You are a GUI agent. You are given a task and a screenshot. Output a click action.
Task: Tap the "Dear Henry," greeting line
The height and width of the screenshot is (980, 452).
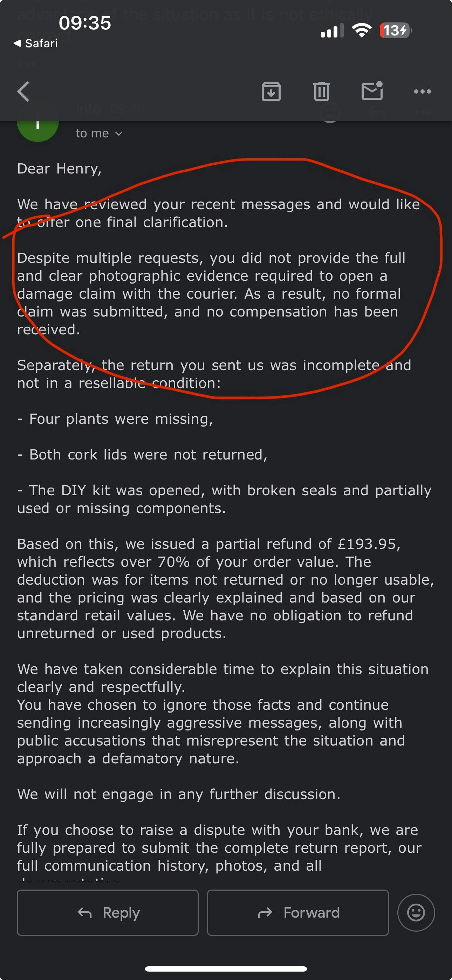[x=59, y=169]
